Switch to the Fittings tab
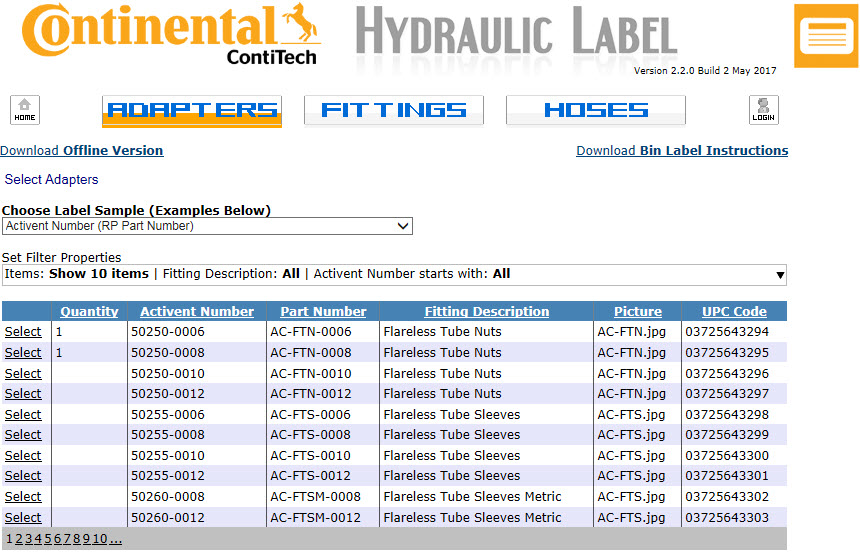 394,111
